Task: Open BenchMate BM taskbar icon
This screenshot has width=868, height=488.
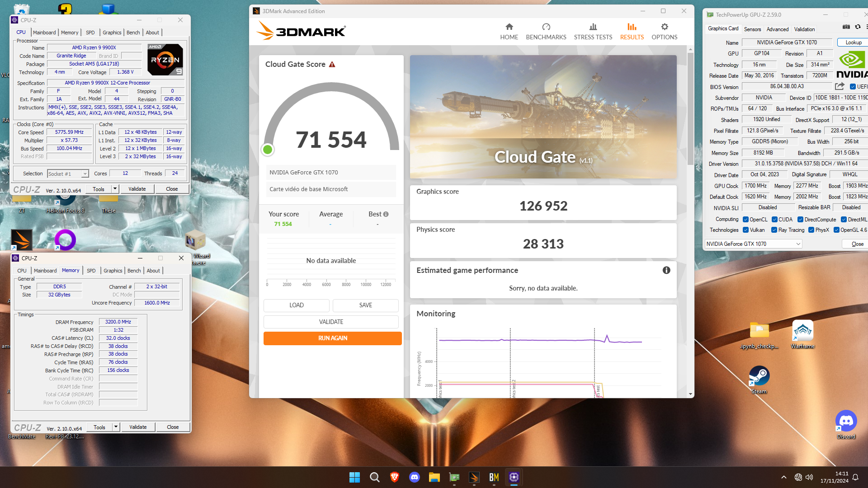Action: tap(494, 477)
